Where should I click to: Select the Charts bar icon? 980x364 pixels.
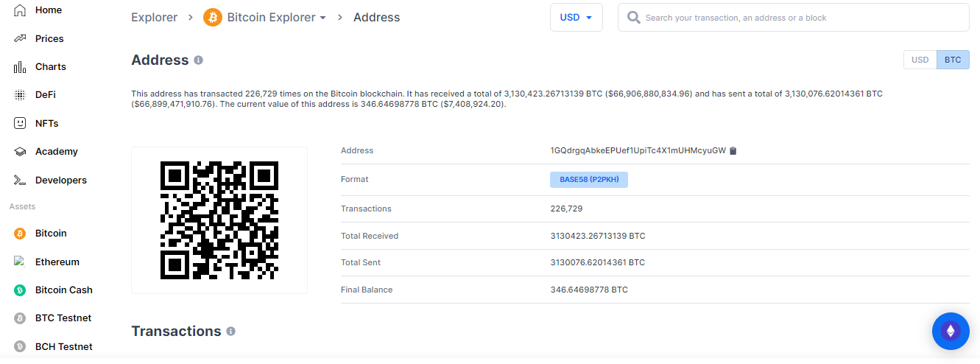[20, 67]
